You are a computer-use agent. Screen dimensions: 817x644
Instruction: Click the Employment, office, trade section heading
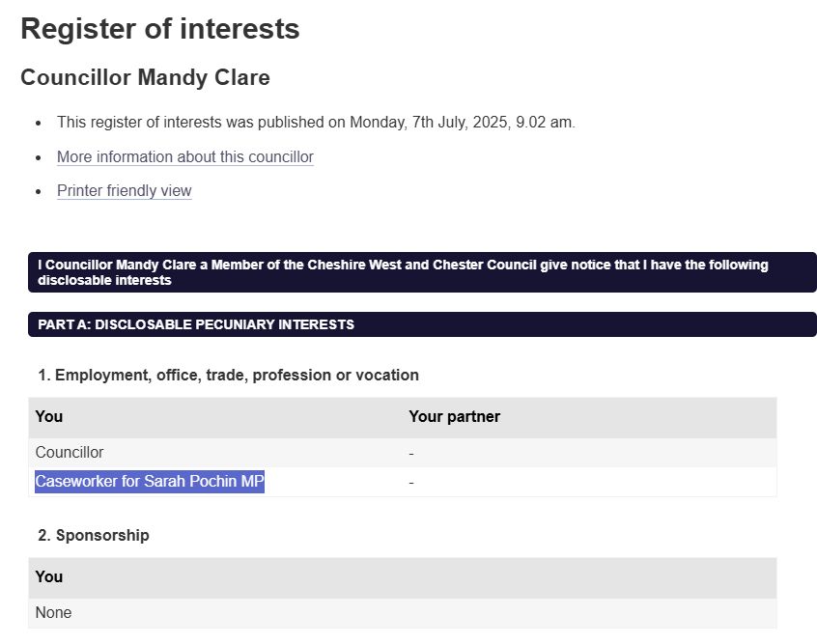(x=228, y=375)
